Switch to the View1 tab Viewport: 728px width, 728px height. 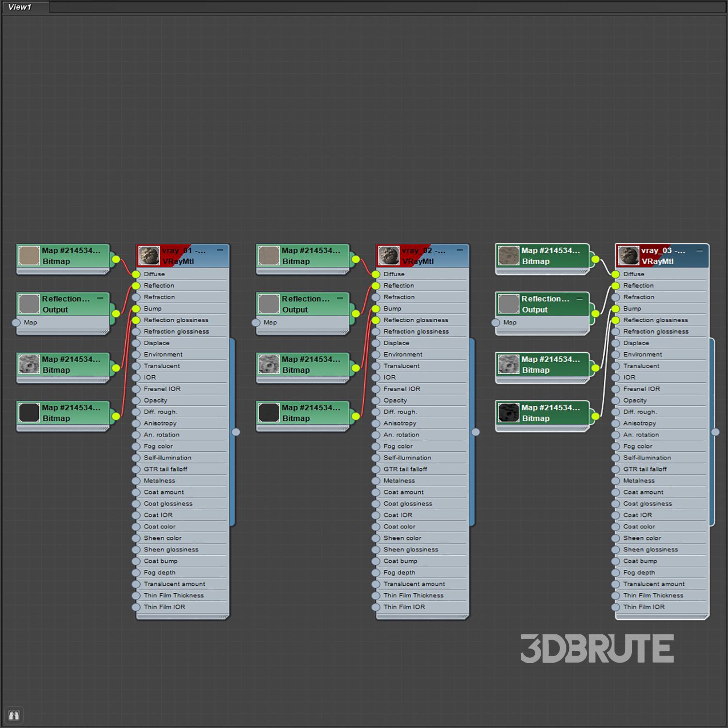[20, 7]
